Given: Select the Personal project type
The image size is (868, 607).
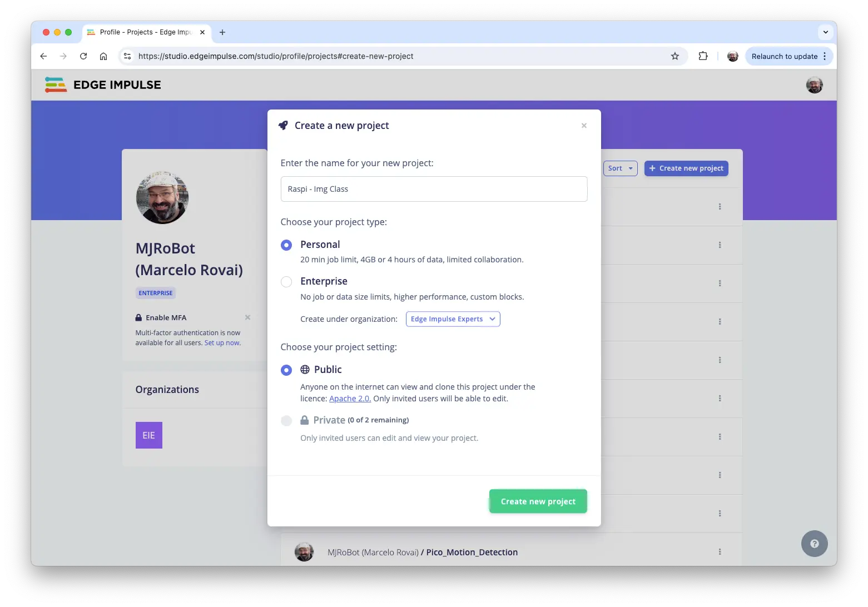Looking at the screenshot, I should point(286,245).
